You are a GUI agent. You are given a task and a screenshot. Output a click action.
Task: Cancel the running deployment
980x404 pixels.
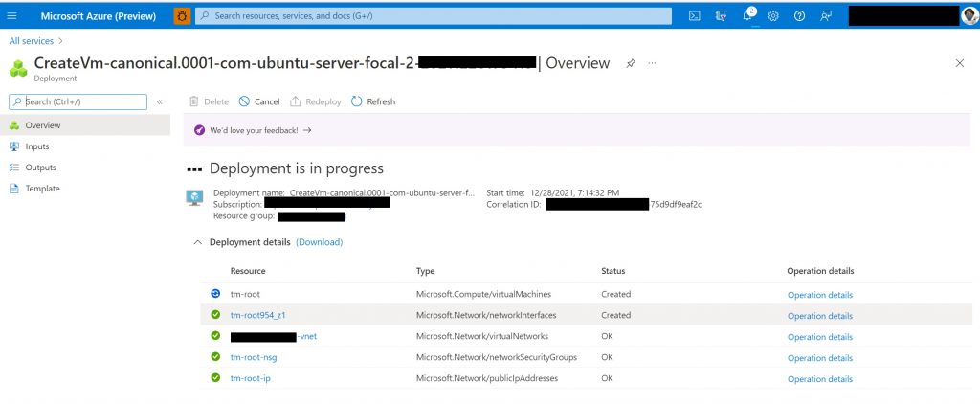[x=259, y=101]
